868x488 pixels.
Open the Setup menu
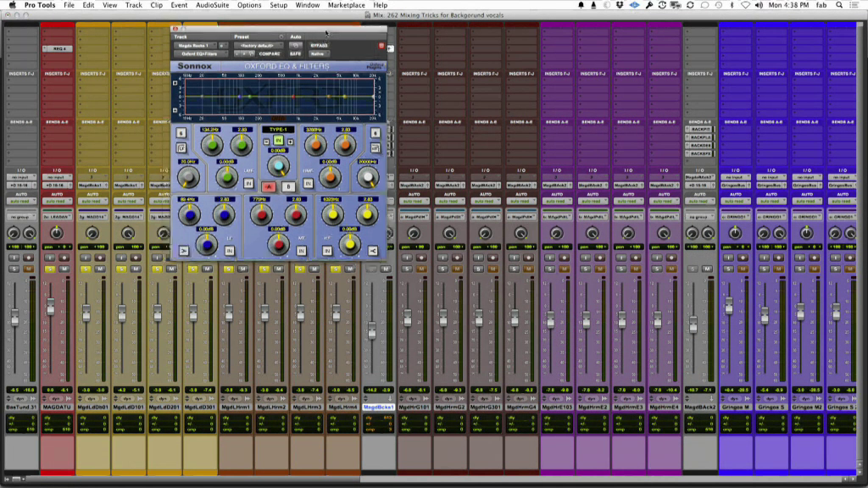tap(278, 5)
